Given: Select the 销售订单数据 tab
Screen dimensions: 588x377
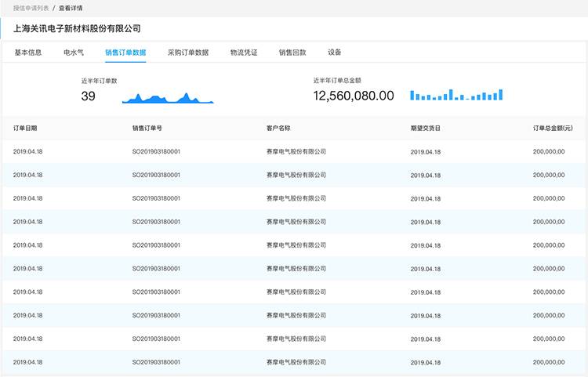Looking at the screenshot, I should [x=125, y=53].
